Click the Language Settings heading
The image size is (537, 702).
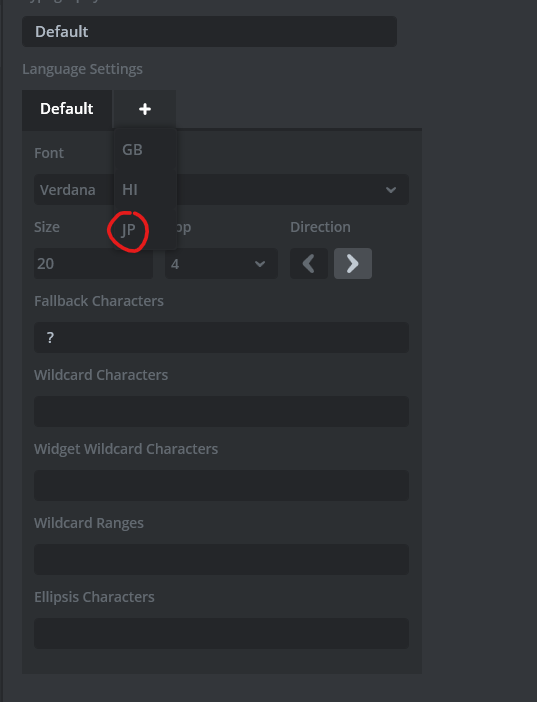82,69
